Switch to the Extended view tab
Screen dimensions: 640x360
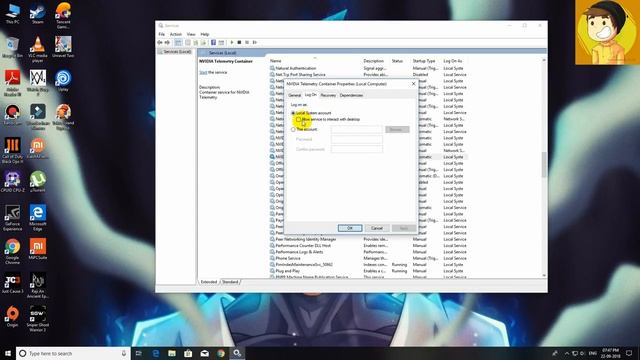[x=209, y=282]
